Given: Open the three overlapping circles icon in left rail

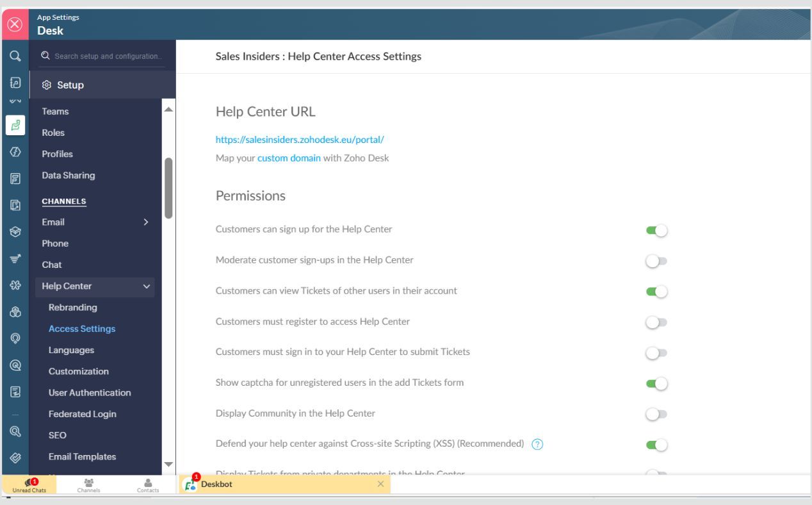Looking at the screenshot, I should [x=14, y=313].
